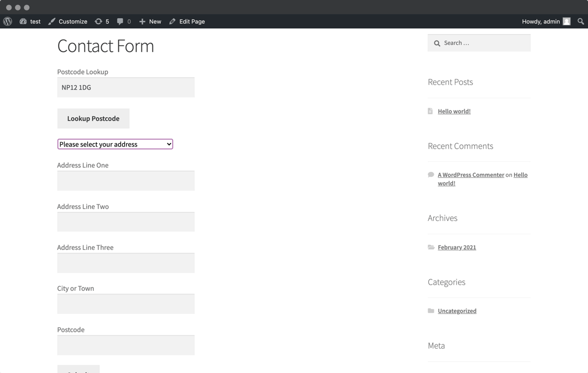Select the Edit Page pencil icon

coord(173,21)
